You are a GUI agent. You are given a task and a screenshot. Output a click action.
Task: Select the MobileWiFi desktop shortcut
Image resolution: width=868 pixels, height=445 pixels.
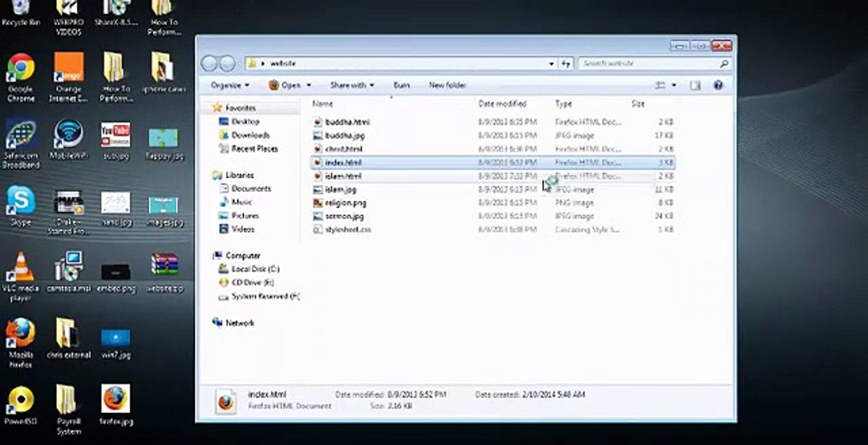click(x=69, y=140)
